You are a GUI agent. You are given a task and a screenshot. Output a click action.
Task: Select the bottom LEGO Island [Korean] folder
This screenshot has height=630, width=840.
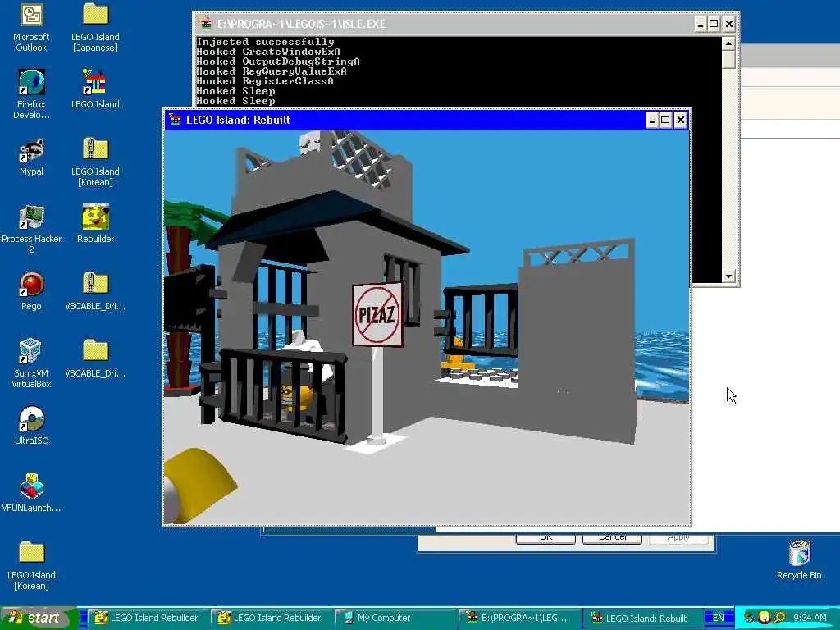click(x=31, y=565)
